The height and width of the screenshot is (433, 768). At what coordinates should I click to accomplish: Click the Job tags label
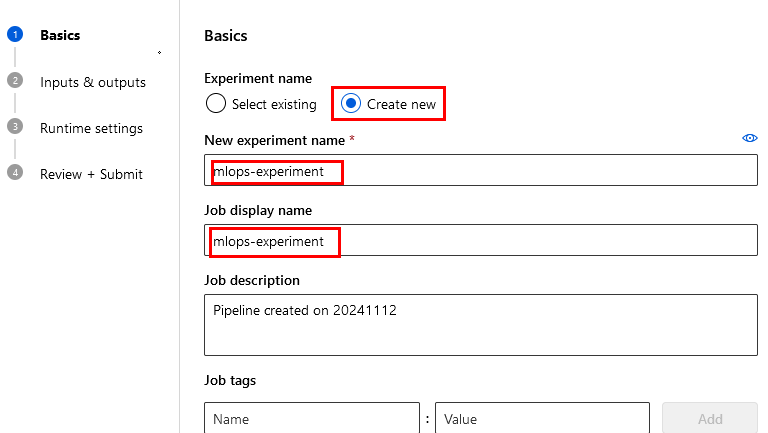tap(230, 380)
